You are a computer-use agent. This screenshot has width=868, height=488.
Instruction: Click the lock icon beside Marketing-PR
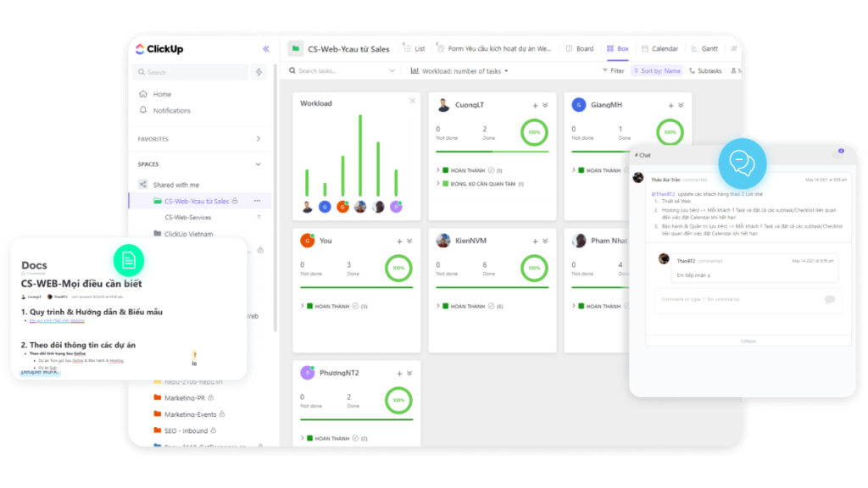(211, 397)
